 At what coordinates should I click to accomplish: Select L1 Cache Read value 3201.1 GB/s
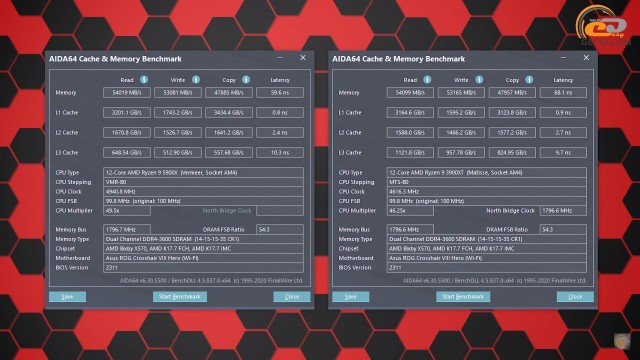click(127, 113)
